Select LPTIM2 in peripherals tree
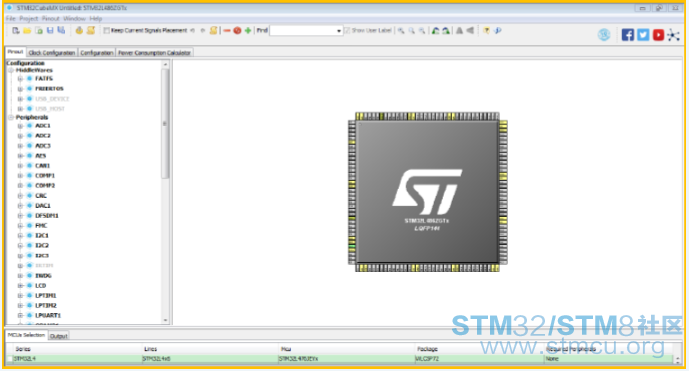Screen dimensions: 689x371 click(46, 306)
